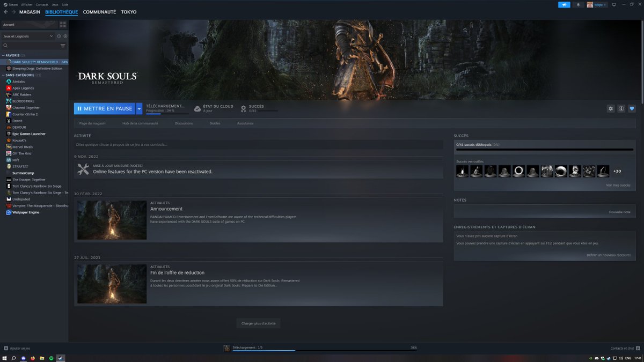Open the Afficher menu
The width and height of the screenshot is (644, 362).
click(x=27, y=4)
